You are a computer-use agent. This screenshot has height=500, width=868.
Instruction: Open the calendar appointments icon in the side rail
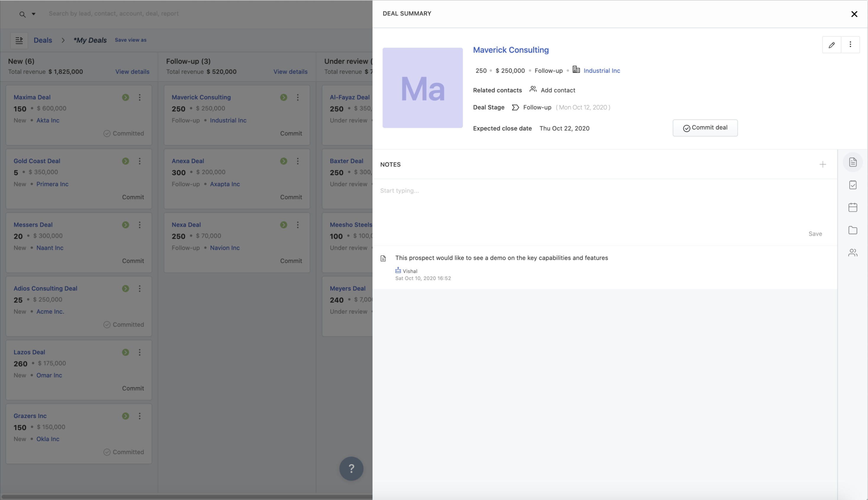click(x=853, y=207)
